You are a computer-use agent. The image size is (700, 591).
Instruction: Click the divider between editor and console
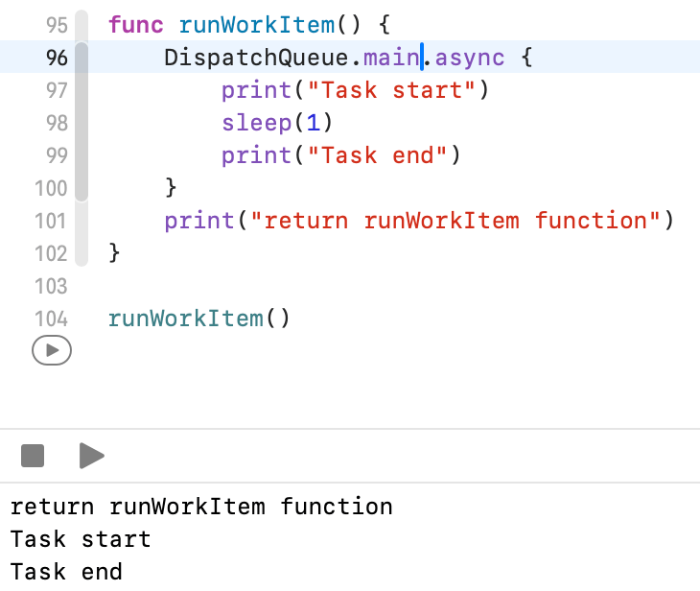[x=350, y=429]
